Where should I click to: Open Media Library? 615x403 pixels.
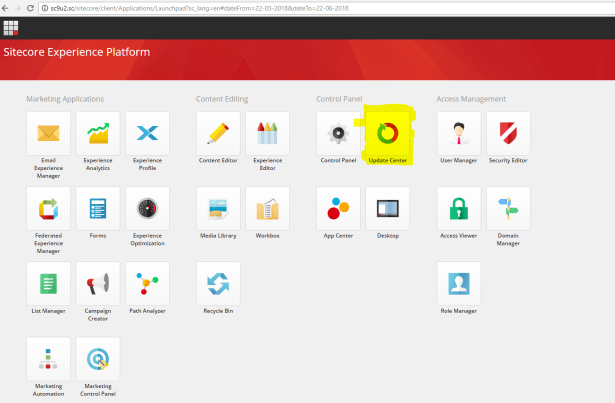coord(218,208)
